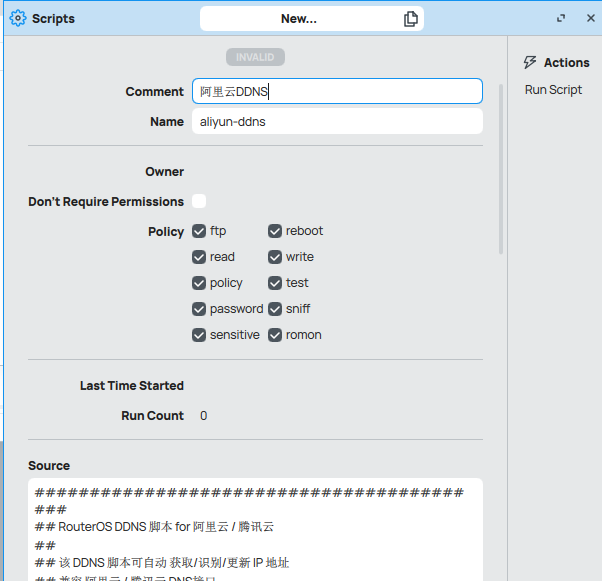
Task: Uncheck the password policy
Action: (199, 309)
